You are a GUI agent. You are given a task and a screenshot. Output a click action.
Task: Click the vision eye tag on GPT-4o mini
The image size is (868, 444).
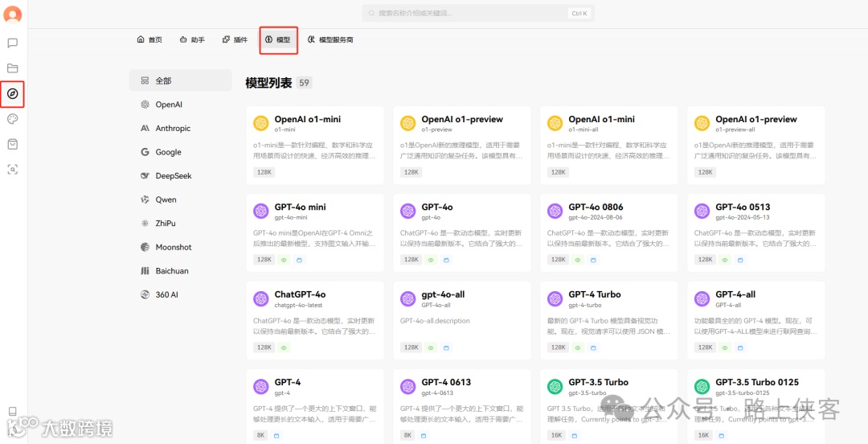tap(285, 260)
